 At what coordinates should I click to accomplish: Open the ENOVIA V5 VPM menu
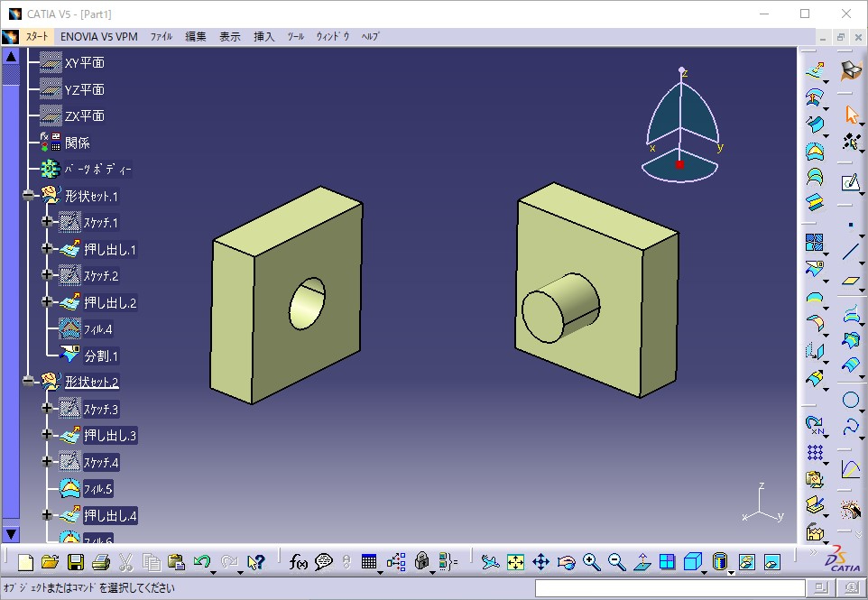pos(99,37)
